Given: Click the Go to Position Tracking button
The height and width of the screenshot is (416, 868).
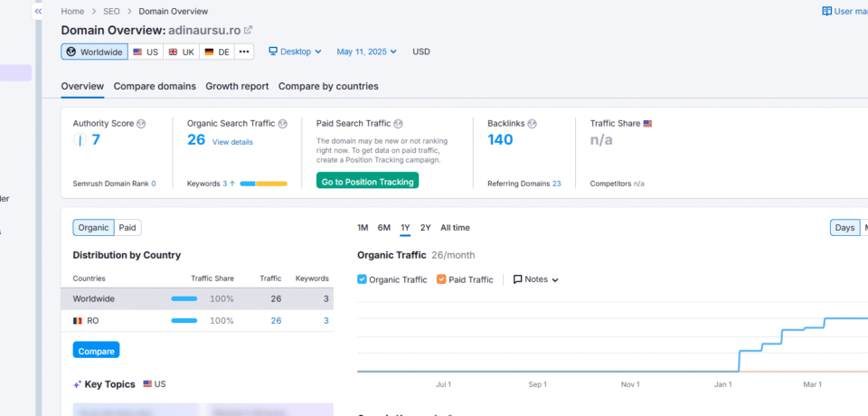Looking at the screenshot, I should pos(367,181).
